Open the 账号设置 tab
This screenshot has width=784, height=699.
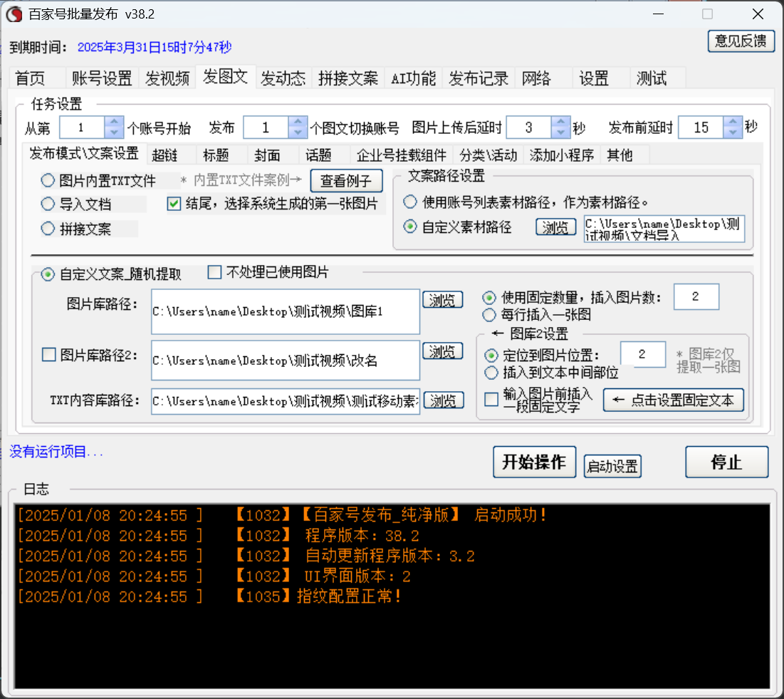(x=102, y=78)
